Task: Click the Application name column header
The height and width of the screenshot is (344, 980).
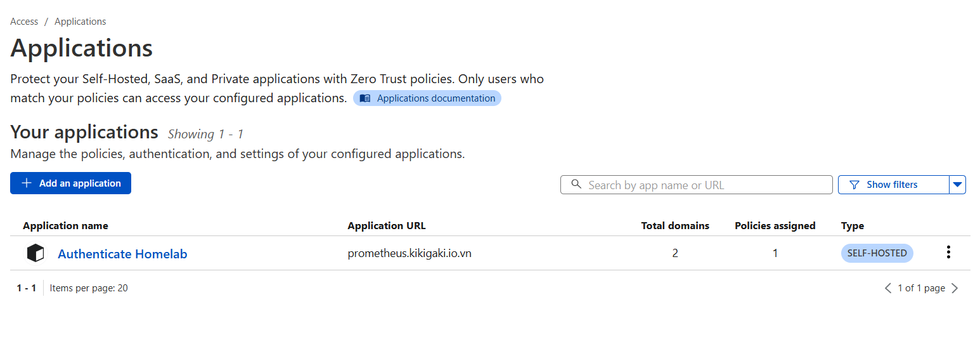Action: (65, 226)
